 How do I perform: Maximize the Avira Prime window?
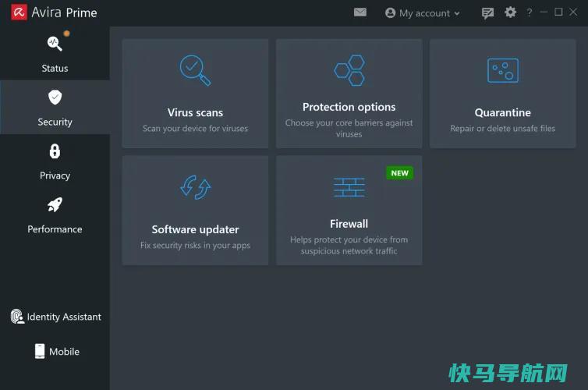click(558, 12)
